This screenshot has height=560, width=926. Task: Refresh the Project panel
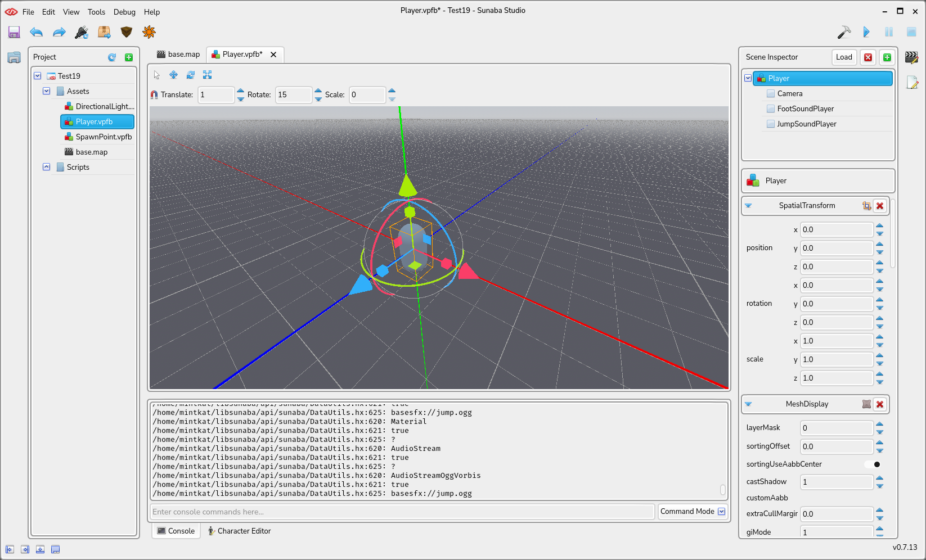point(112,57)
